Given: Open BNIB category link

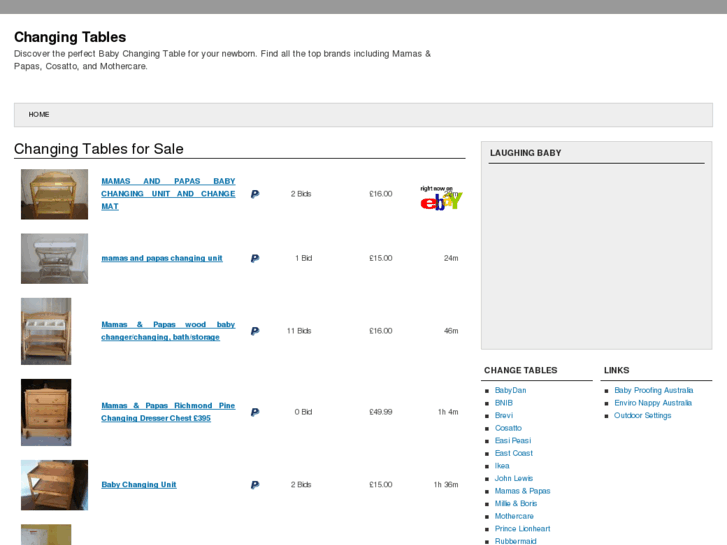Looking at the screenshot, I should pyautogui.click(x=504, y=403).
